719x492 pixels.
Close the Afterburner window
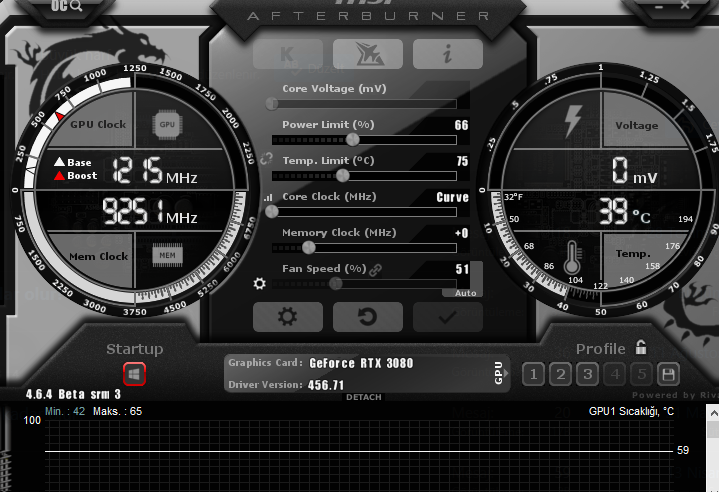[x=685, y=6]
